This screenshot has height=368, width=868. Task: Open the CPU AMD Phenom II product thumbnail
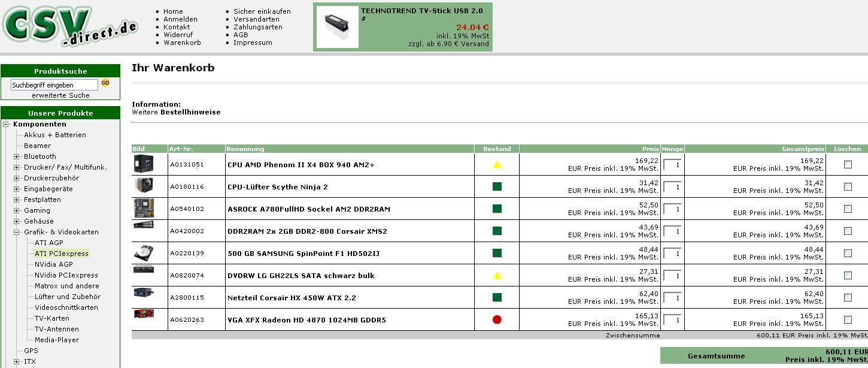[x=144, y=164]
